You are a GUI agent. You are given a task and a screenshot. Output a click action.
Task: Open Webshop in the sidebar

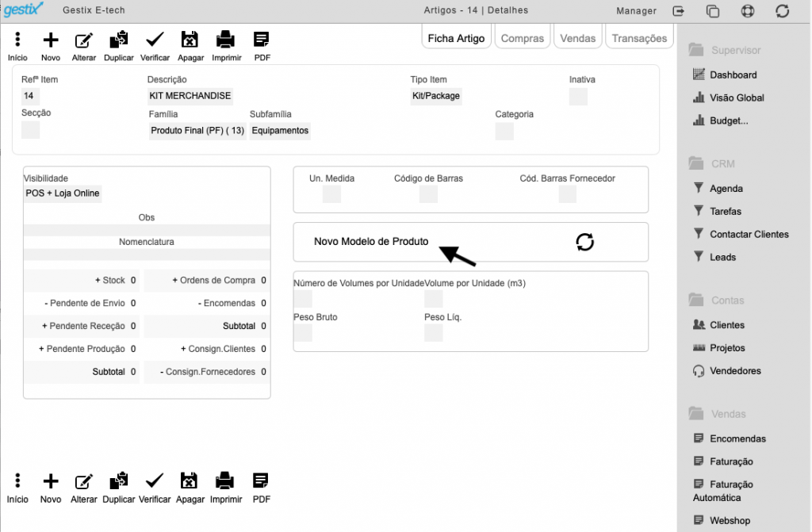point(722,520)
